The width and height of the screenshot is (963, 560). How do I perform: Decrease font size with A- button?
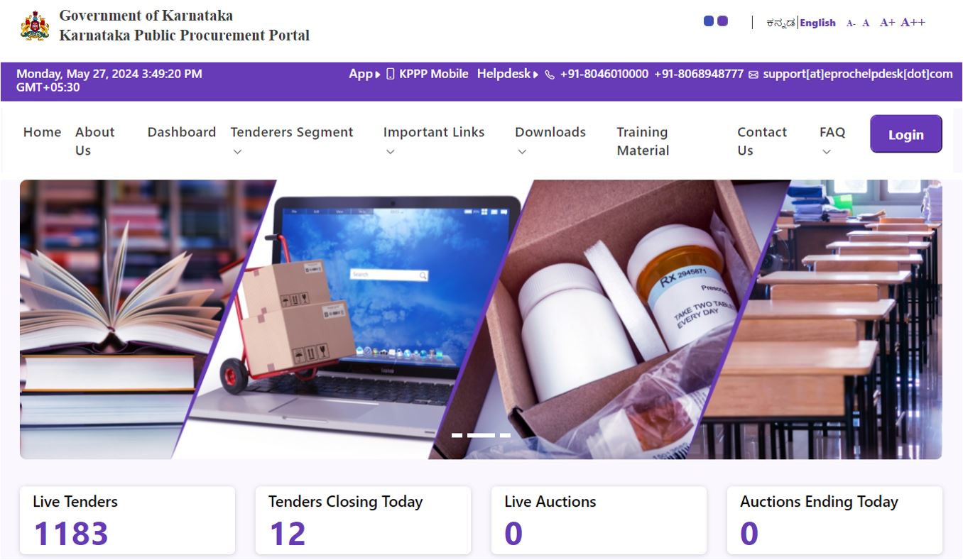pos(851,23)
